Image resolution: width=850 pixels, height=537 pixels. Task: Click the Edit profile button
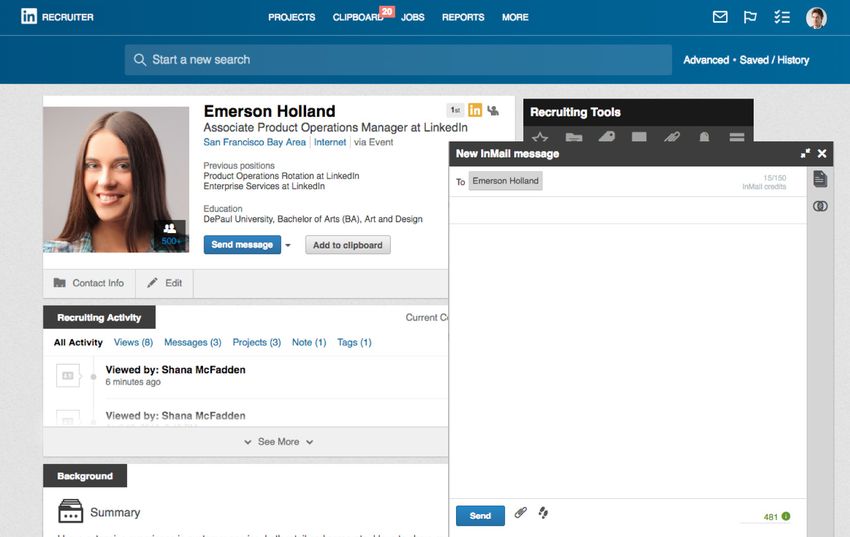(x=165, y=283)
